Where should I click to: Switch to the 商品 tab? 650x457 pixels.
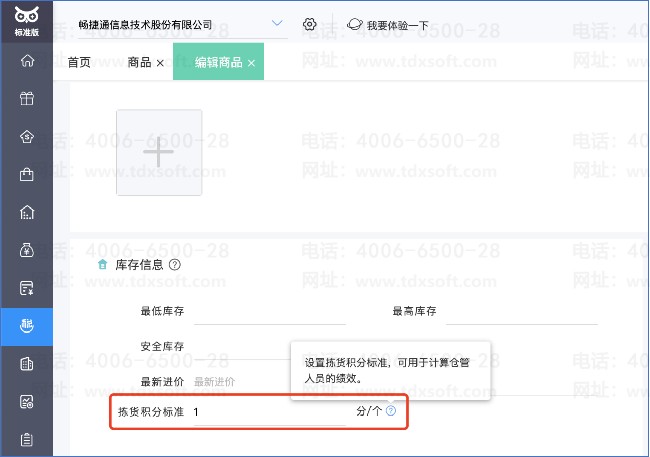tap(139, 62)
